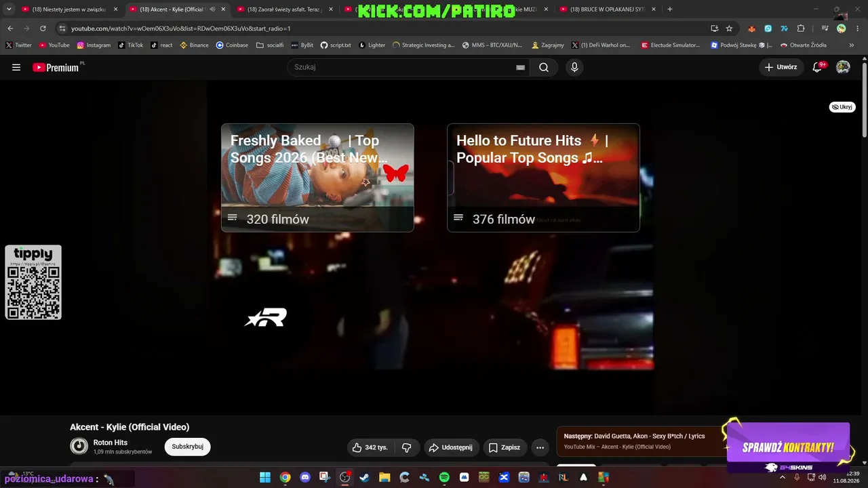This screenshot has width=868, height=488.
Task: Open the Utwórz create menu
Action: click(x=781, y=67)
